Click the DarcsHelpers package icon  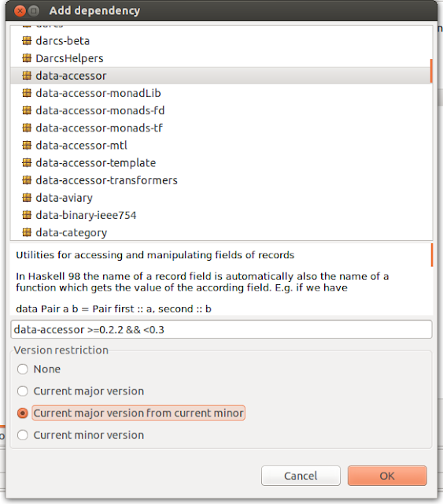(x=27, y=58)
